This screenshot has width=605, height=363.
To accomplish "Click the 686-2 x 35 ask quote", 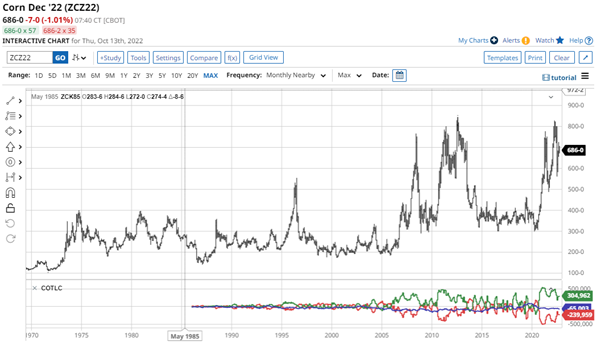I will pyautogui.click(x=59, y=30).
